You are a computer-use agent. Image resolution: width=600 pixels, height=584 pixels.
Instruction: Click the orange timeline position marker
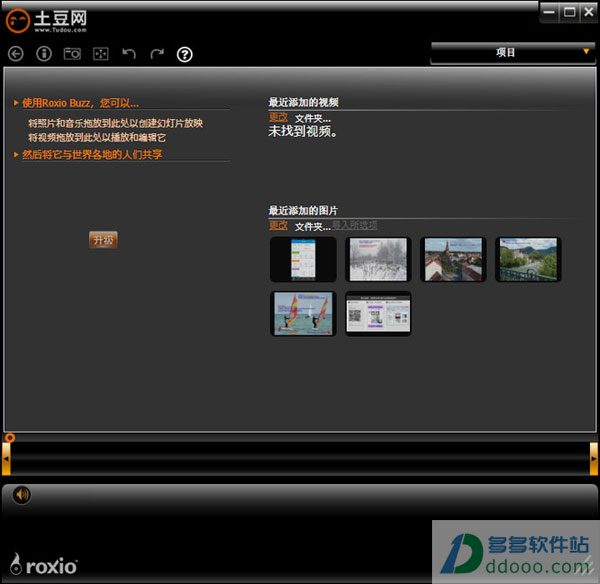[x=10, y=438]
